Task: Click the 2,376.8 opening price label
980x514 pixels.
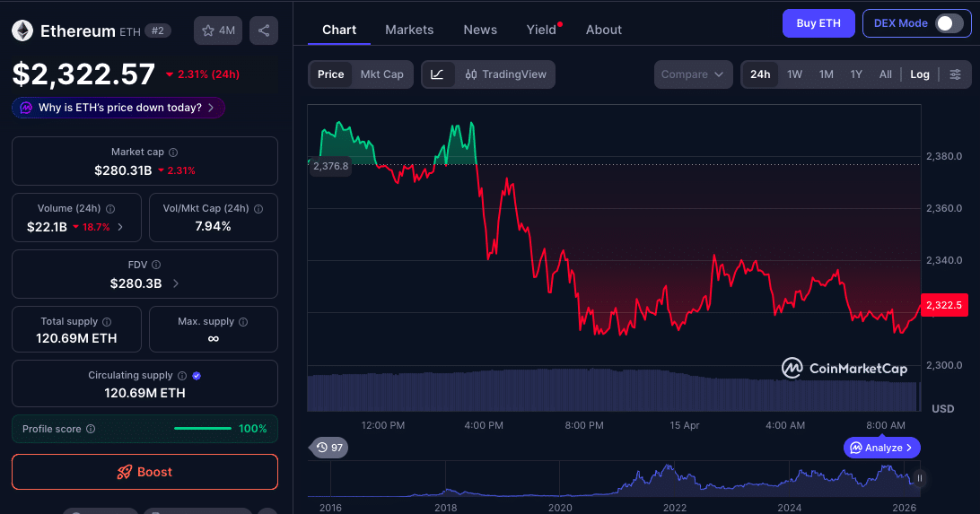Action: (330, 166)
